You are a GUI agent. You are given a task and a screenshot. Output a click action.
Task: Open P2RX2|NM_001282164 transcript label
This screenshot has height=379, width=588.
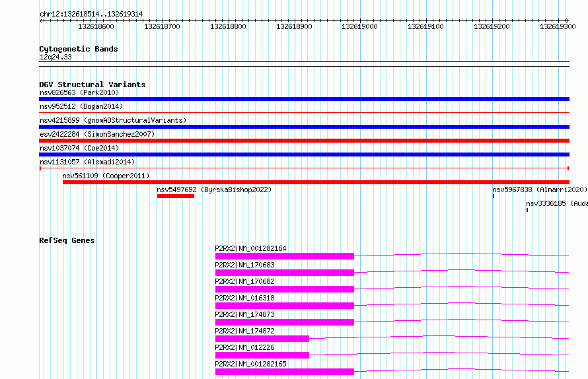(x=250, y=248)
